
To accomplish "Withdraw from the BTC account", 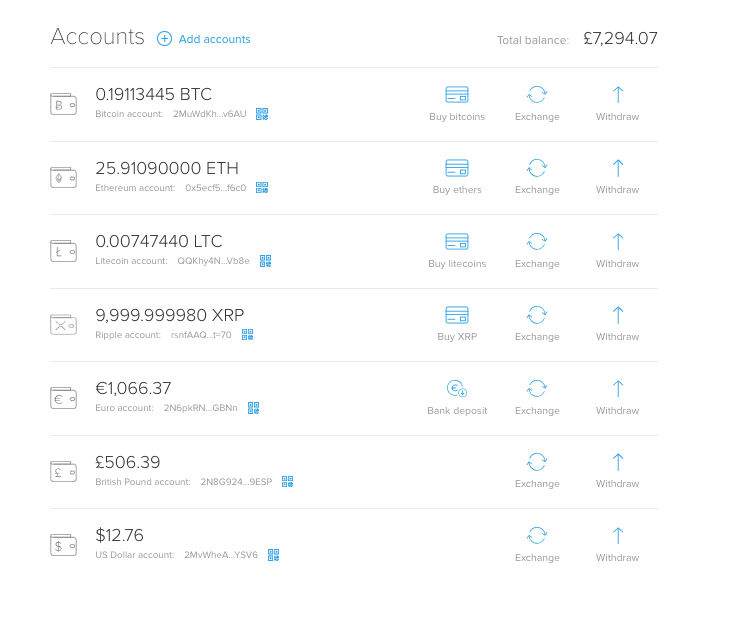I will click(618, 103).
